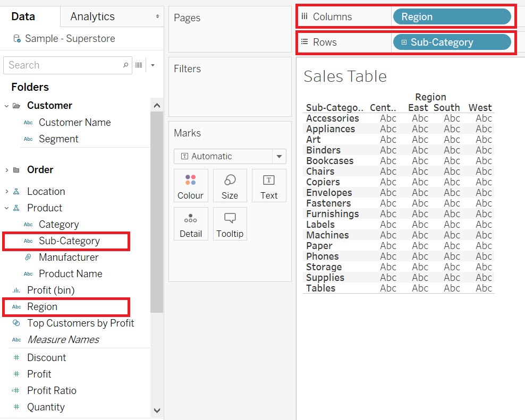Click the South column header

[447, 107]
